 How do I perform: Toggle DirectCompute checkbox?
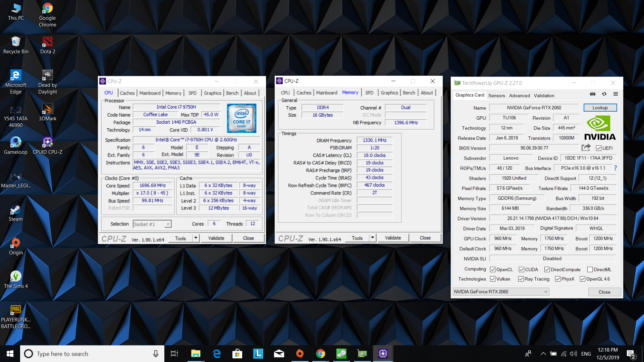pos(547,269)
